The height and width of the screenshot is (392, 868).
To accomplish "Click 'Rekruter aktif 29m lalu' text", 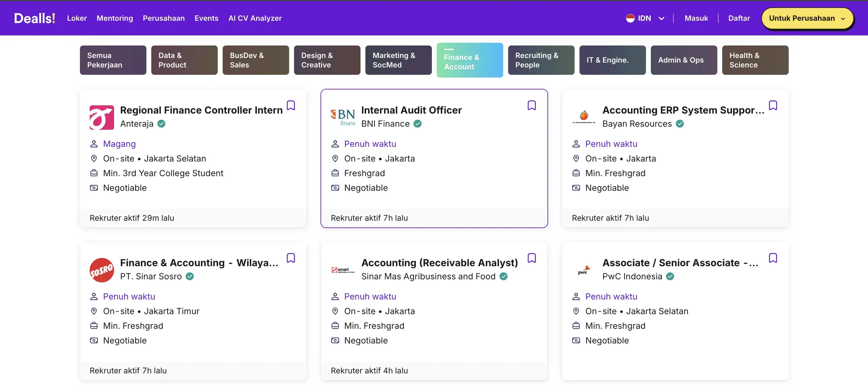I will point(132,218).
